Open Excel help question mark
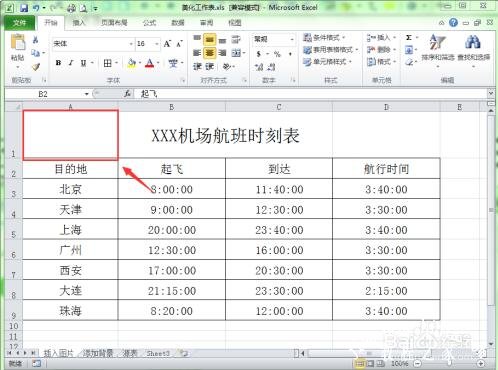Image resolution: width=498 pixels, height=370 pixels. (x=453, y=22)
